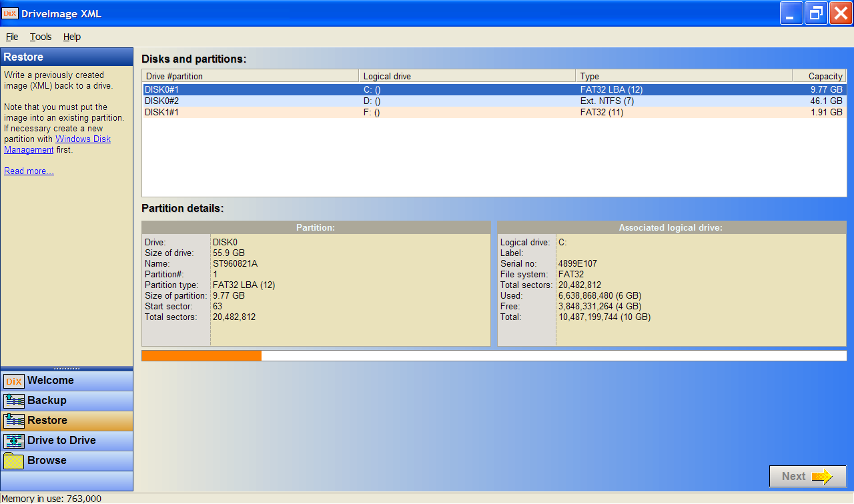The height and width of the screenshot is (504, 854).
Task: Click the Free 3,848,331,264 (4 GB) value
Action: [x=600, y=306]
